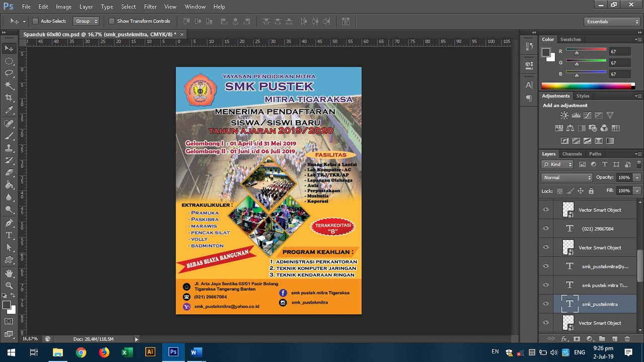
Task: Switch to the Paths tab
Action: 595,154
